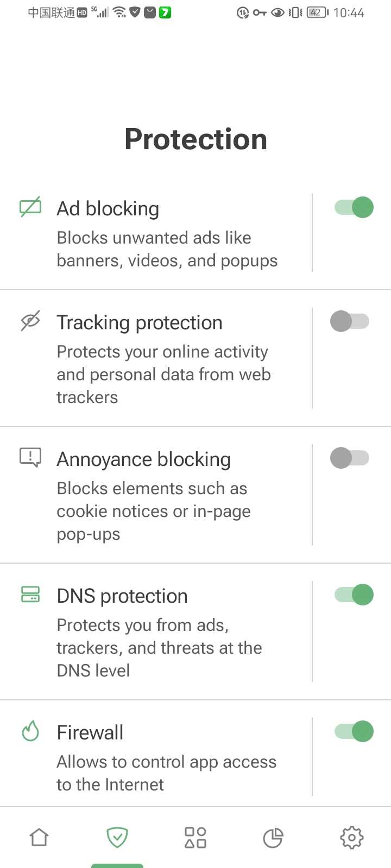Open the Firewall settings title
Image resolution: width=391 pixels, height=868 pixels.
pyautogui.click(x=90, y=733)
